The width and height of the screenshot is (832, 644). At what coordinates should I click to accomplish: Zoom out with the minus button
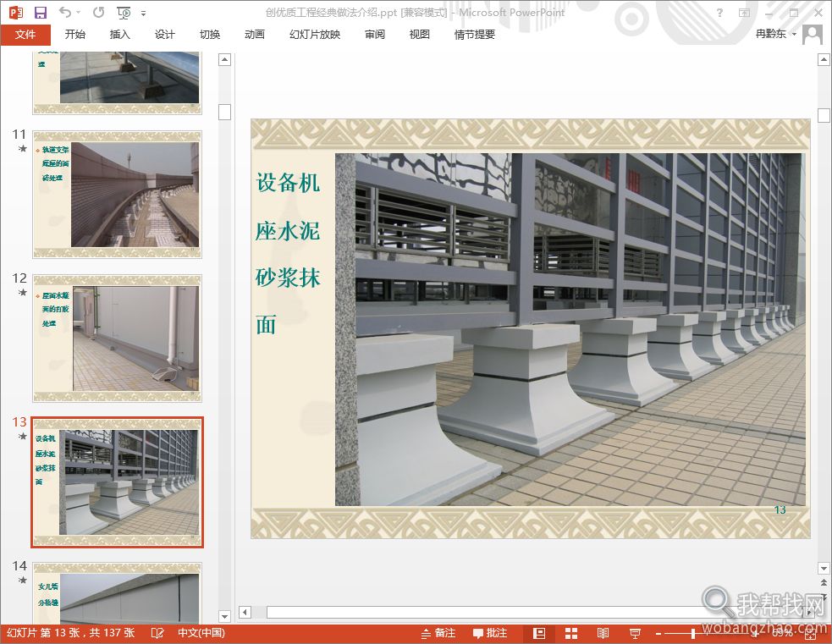coord(658,633)
